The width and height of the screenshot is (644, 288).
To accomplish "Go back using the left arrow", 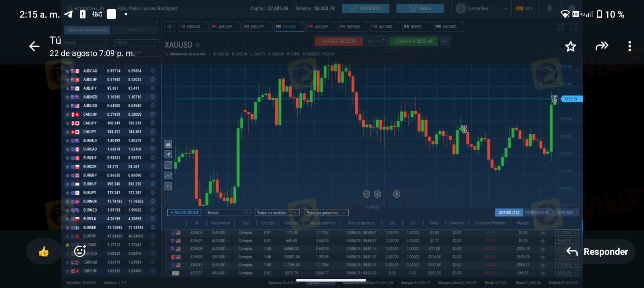I will (x=34, y=46).
